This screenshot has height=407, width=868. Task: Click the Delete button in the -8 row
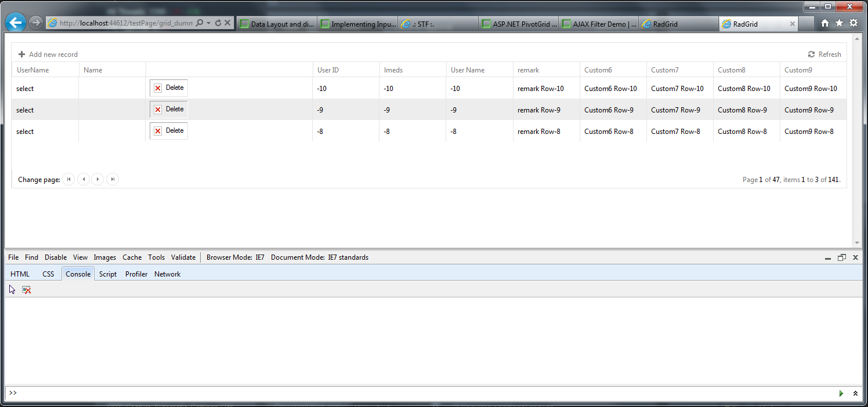tap(169, 131)
